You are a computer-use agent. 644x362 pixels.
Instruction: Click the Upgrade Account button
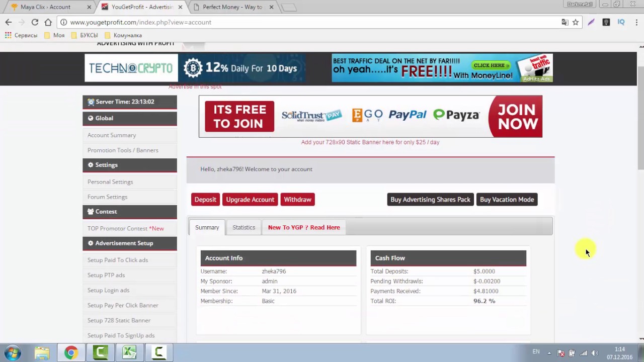250,200
